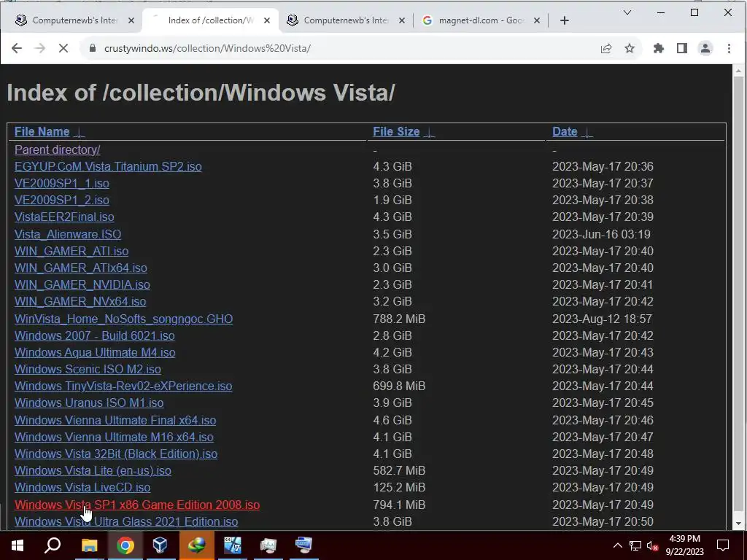Viewport: 747px width, 560px height.
Task: Download Windows Vienna Ultimate M16 x64.iso
Action: click(x=114, y=437)
